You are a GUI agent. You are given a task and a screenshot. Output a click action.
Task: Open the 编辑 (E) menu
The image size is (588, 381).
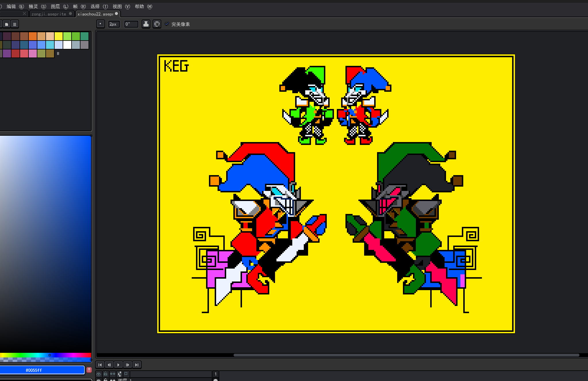point(15,6)
